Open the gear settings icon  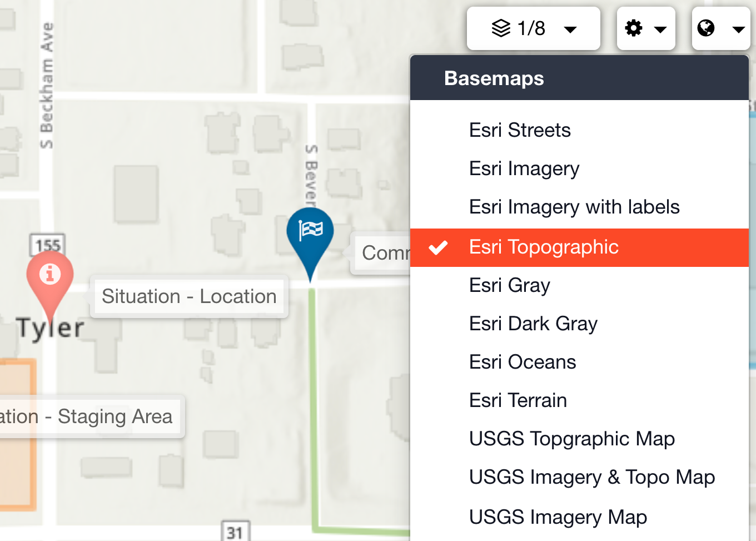[x=634, y=28]
